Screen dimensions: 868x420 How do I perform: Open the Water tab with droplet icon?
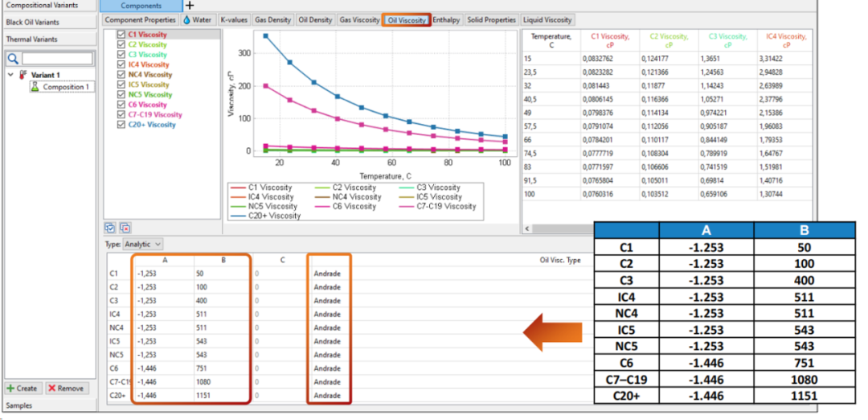click(x=197, y=20)
